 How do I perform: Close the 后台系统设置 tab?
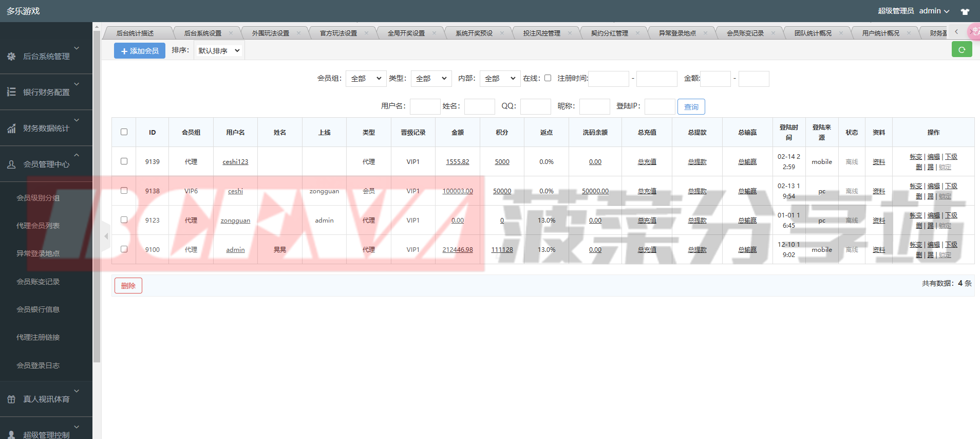[231, 33]
